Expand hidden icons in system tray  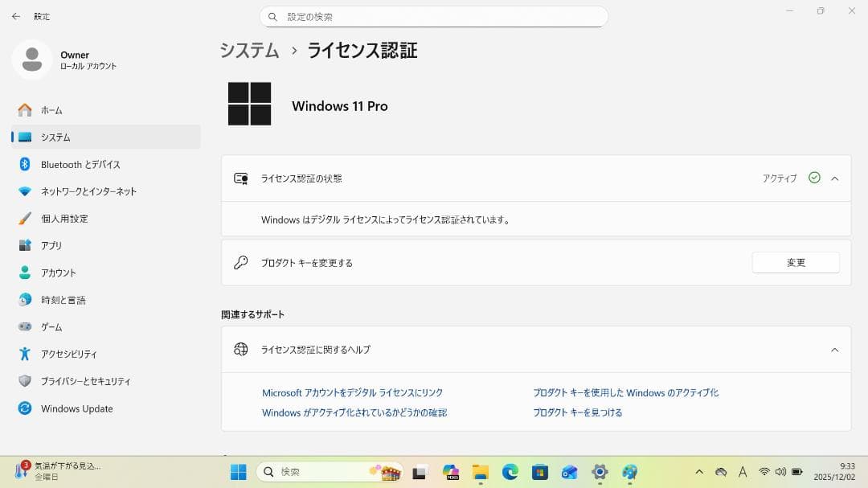698,472
